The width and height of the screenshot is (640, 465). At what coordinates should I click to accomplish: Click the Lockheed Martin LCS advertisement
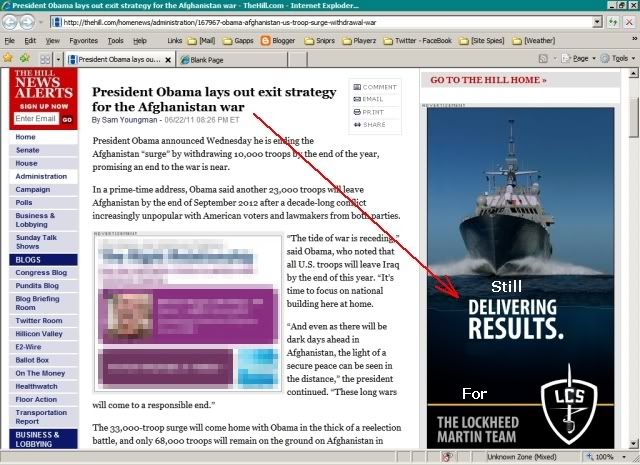(x=520, y=278)
